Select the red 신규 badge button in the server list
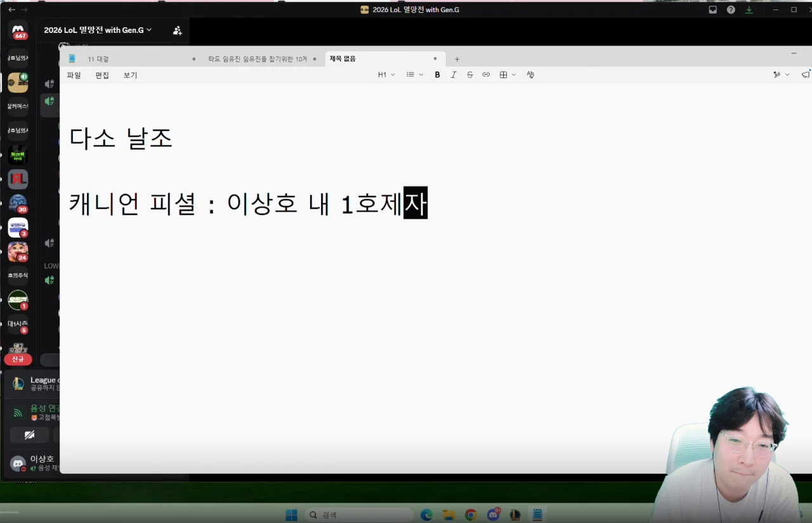 (x=18, y=359)
